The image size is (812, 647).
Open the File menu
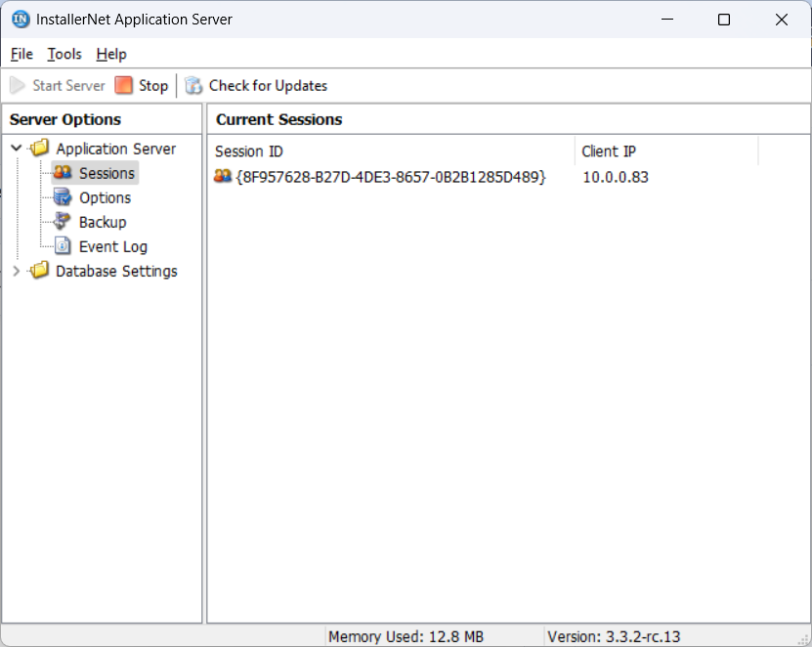tap(21, 54)
